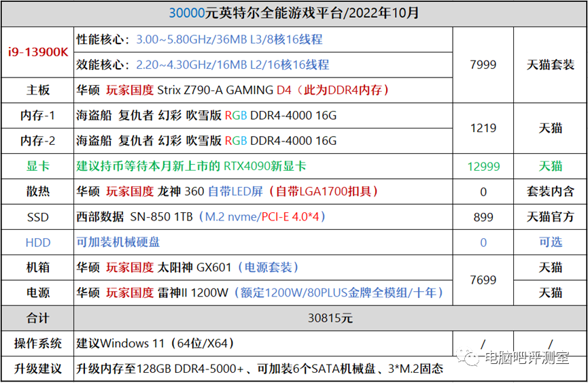Click the 效能核心 specification row
588x383 pixels.
pyautogui.click(x=263, y=65)
